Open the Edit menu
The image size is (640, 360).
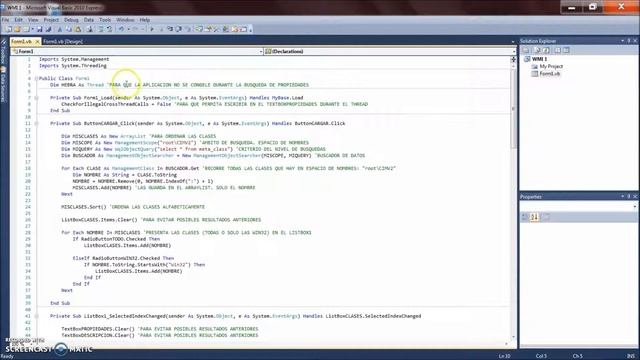click(x=18, y=20)
